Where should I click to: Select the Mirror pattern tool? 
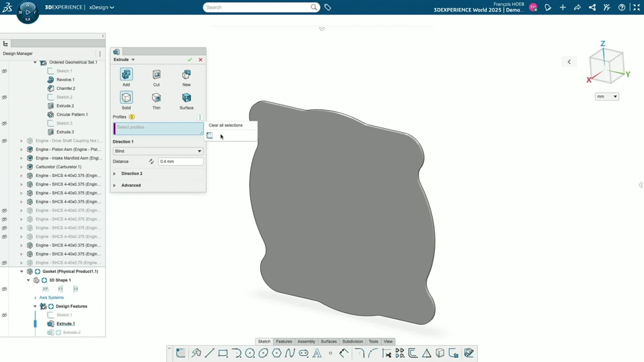tap(427, 353)
